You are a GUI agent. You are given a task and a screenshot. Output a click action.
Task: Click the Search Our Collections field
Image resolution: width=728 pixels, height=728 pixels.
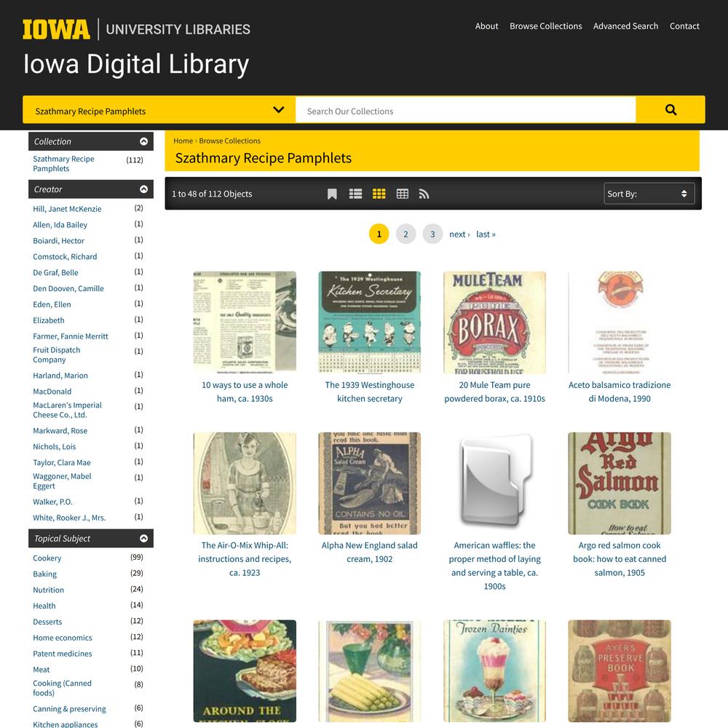click(x=465, y=111)
